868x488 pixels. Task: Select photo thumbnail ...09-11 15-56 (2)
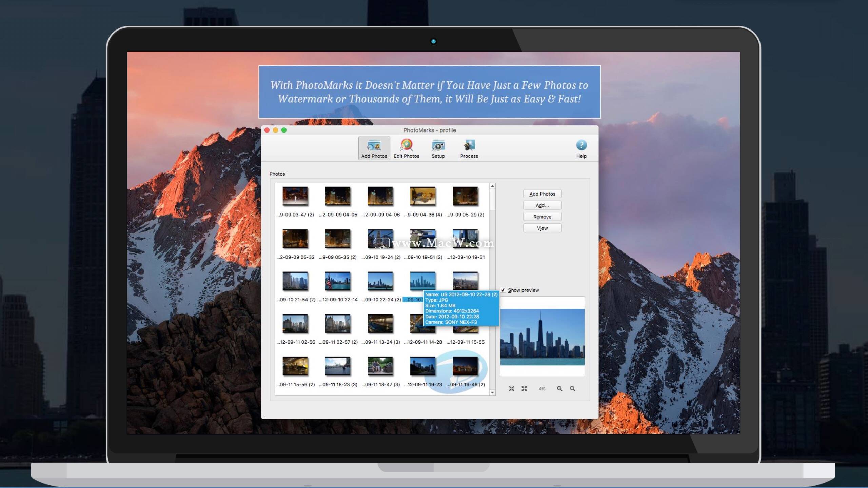(295, 366)
